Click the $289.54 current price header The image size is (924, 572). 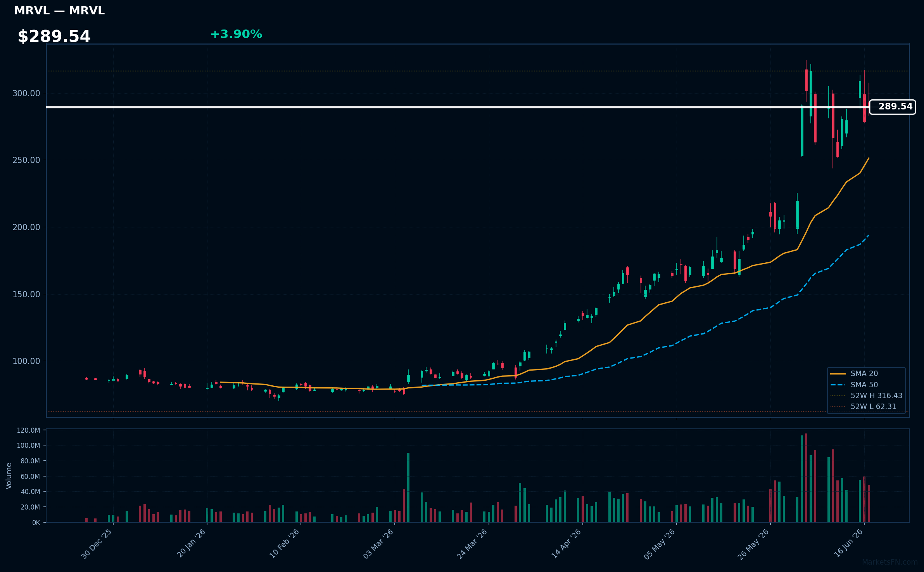coord(54,36)
